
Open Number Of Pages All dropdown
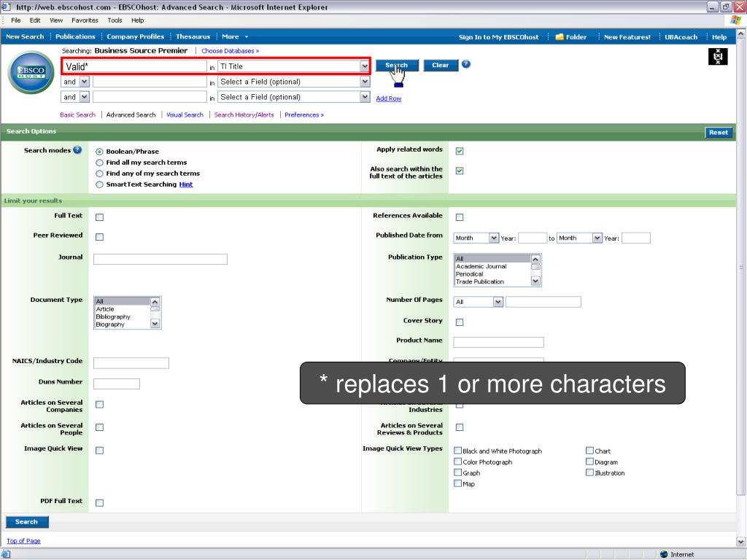(x=498, y=302)
